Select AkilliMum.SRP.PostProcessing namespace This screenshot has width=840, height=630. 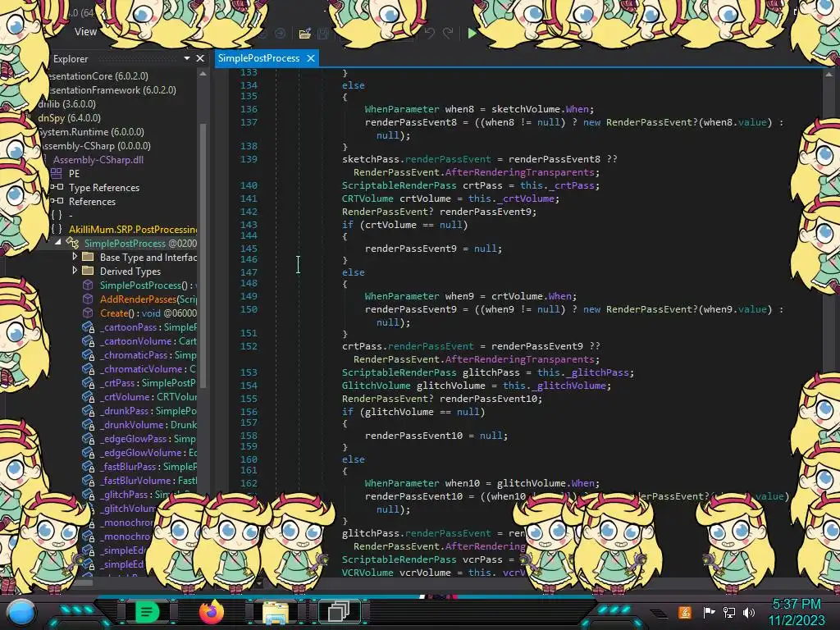click(133, 230)
